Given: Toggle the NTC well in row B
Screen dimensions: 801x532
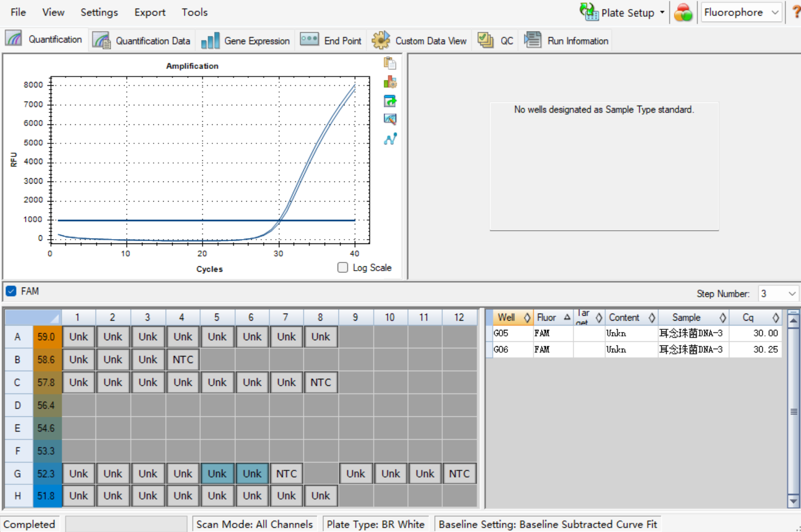Looking at the screenshot, I should 183,360.
